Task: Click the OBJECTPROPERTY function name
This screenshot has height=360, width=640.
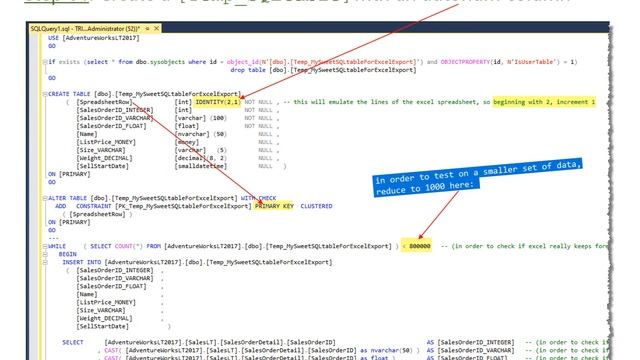Action: pyautogui.click(x=465, y=62)
